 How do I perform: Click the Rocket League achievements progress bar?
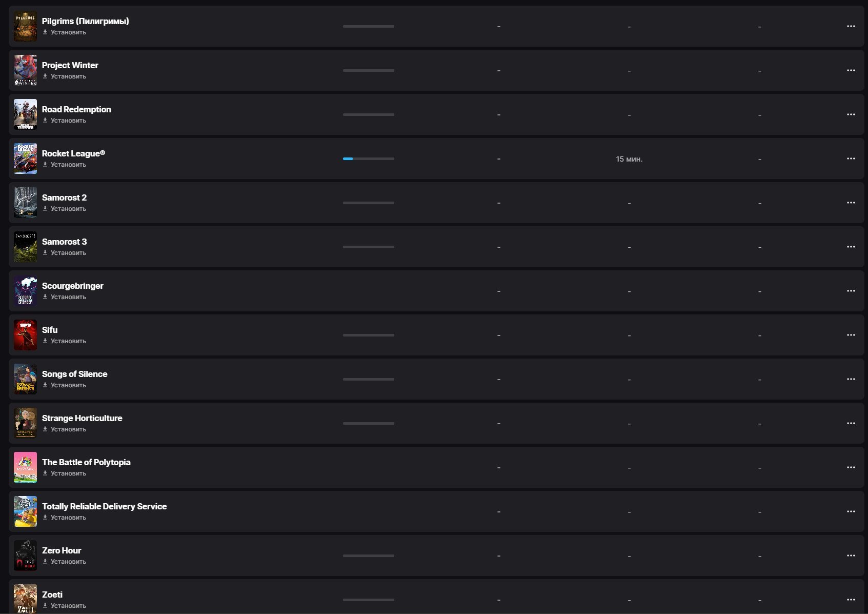click(x=368, y=159)
